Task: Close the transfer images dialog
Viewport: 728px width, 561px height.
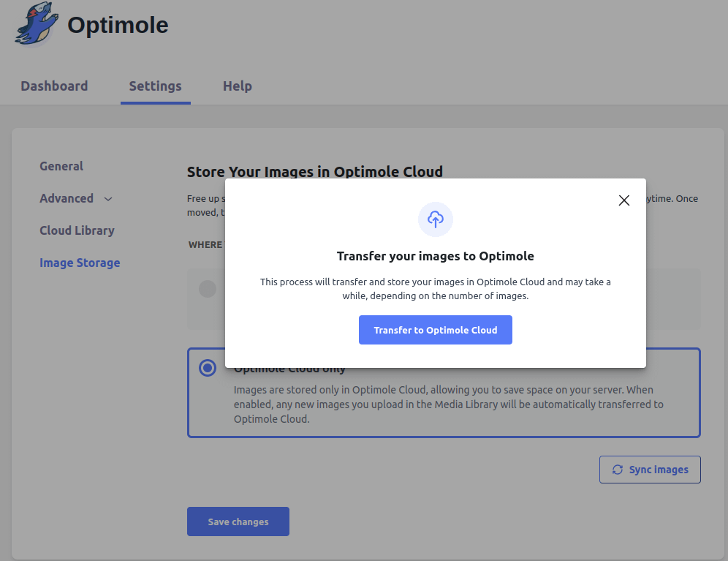Action: 623,200
